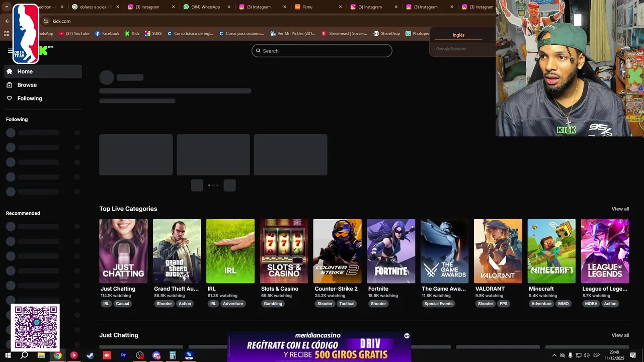The width and height of the screenshot is (644, 362).
Task: Open the ShareDrop bookmark
Action: point(387,34)
